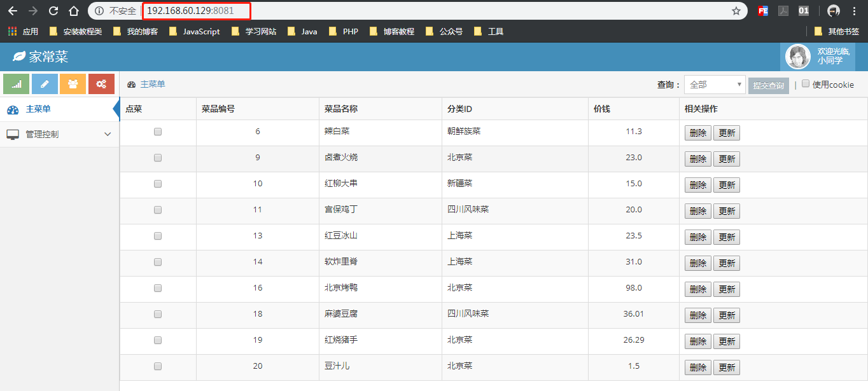The height and width of the screenshot is (391, 868).
Task: Open the PDF extension icon
Action: click(784, 11)
